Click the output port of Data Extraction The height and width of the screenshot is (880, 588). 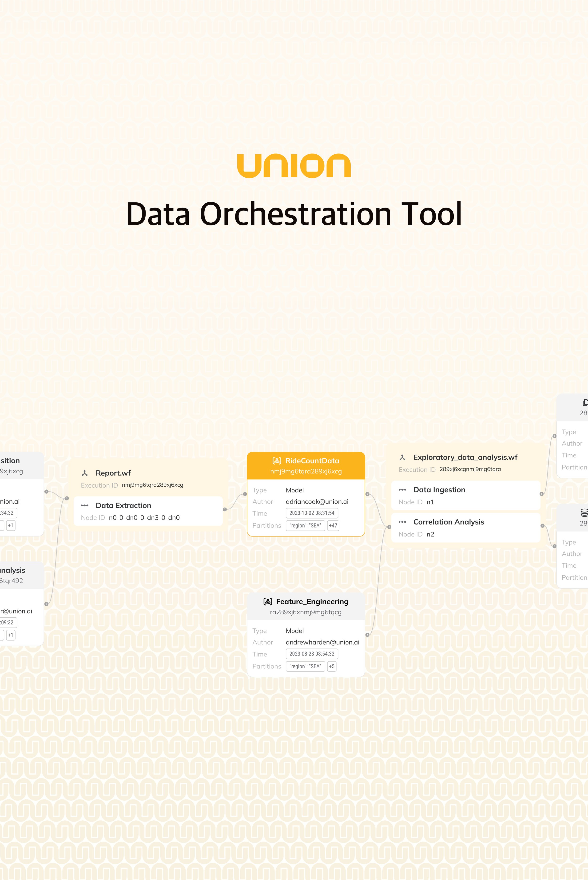(x=225, y=509)
